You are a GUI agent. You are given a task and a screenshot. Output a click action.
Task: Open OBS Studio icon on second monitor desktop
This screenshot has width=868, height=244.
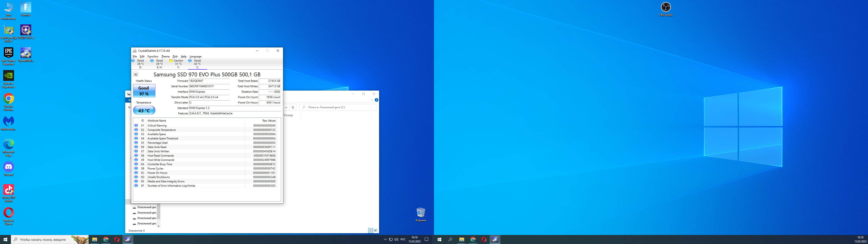665,9
